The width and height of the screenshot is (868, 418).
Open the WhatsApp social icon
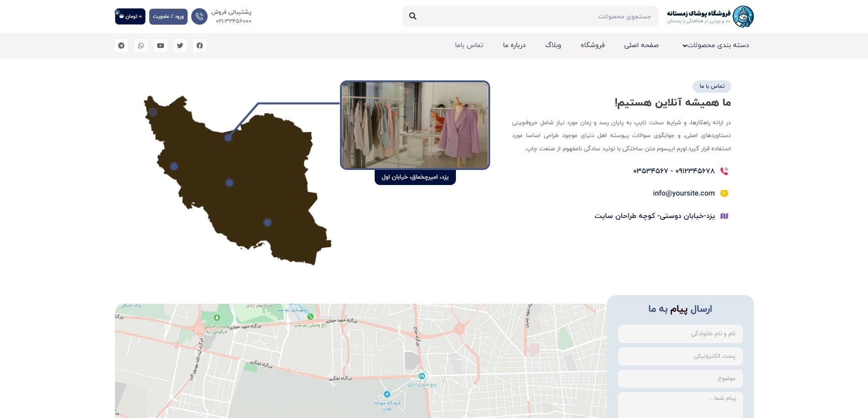coord(141,45)
